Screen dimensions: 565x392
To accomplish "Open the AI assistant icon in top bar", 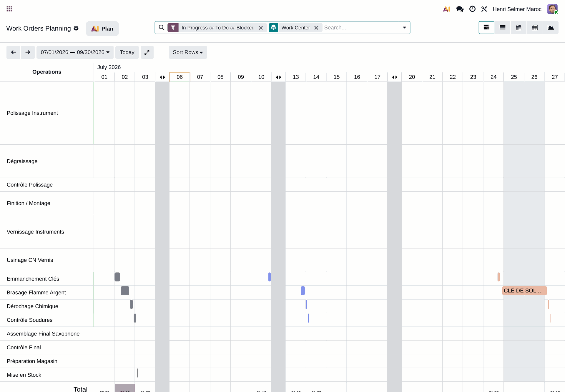I will 446,9.
